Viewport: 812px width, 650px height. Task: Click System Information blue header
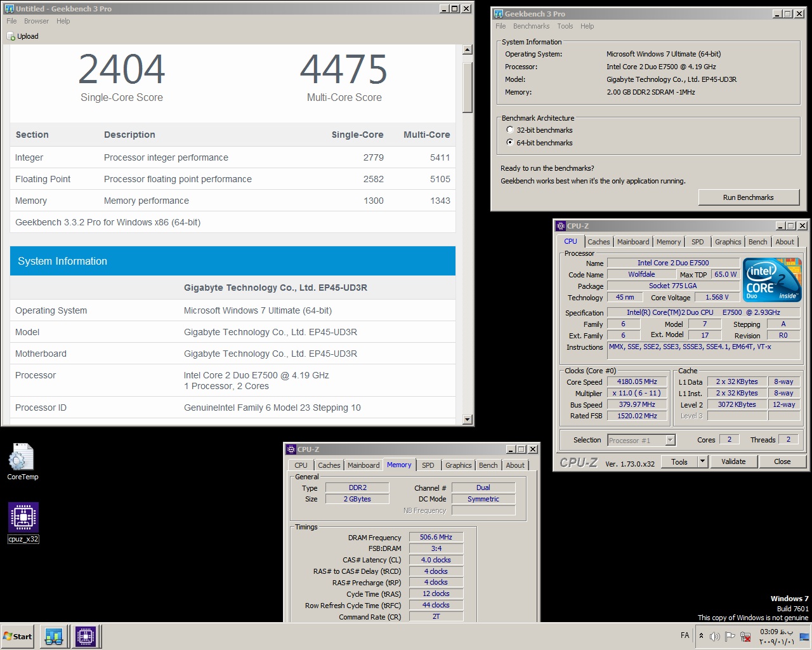(x=233, y=261)
